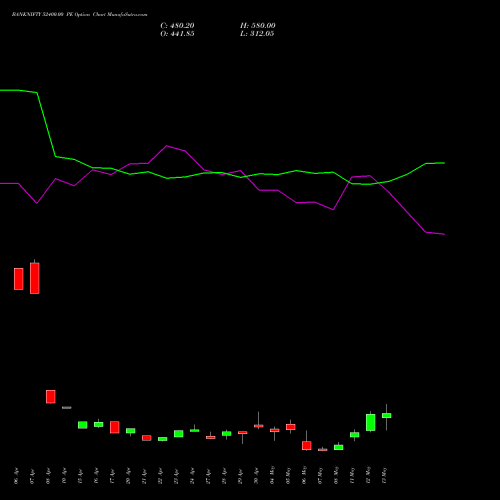Click the green candlestick above 23 Apr
Image resolution: width=500 pixels, height=500 pixels.
[x=179, y=434]
